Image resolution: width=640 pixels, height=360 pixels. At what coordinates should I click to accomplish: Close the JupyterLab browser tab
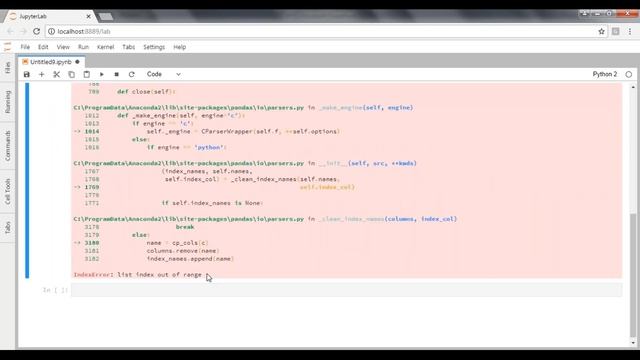click(89, 16)
